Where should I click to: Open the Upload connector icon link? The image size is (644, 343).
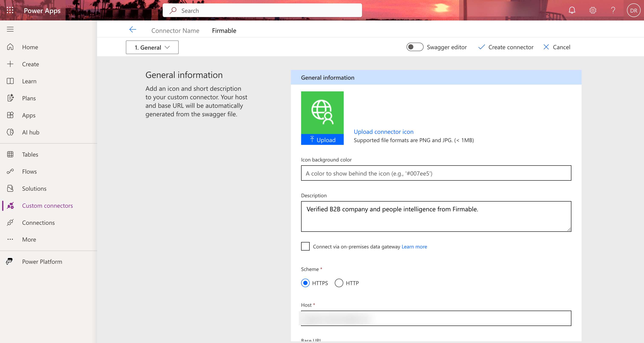coord(383,132)
